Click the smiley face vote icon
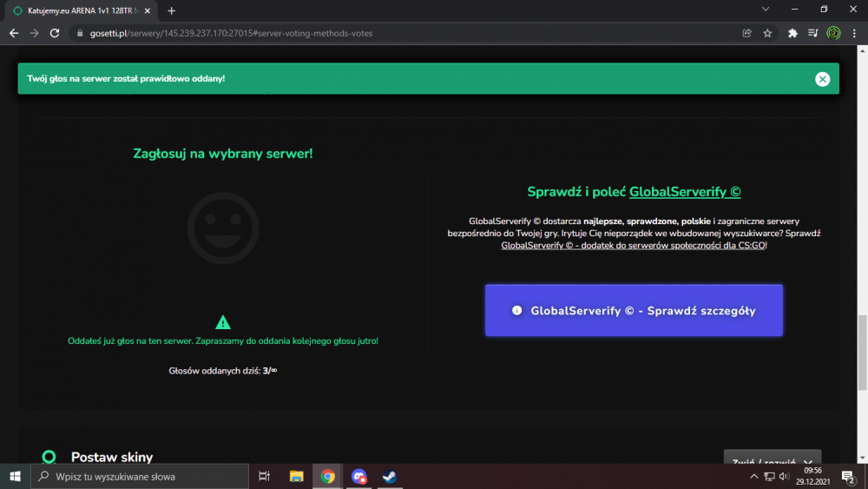The image size is (868, 489). click(222, 228)
